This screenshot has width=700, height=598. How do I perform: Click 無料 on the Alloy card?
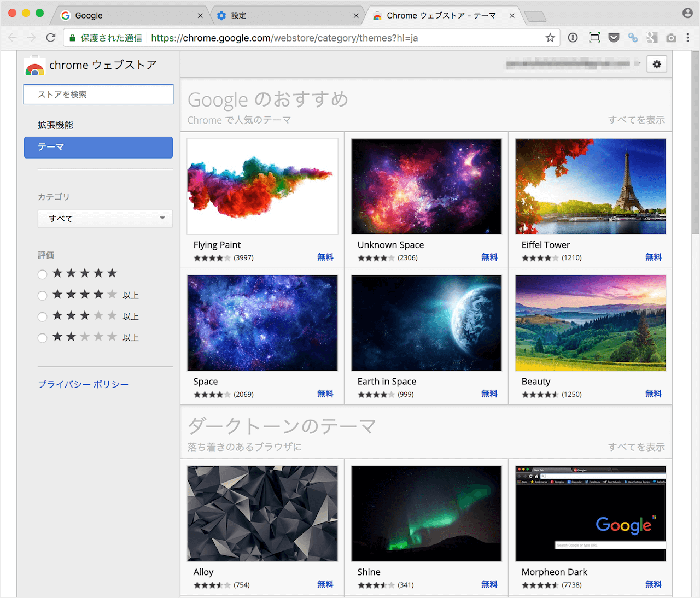pyautogui.click(x=325, y=585)
